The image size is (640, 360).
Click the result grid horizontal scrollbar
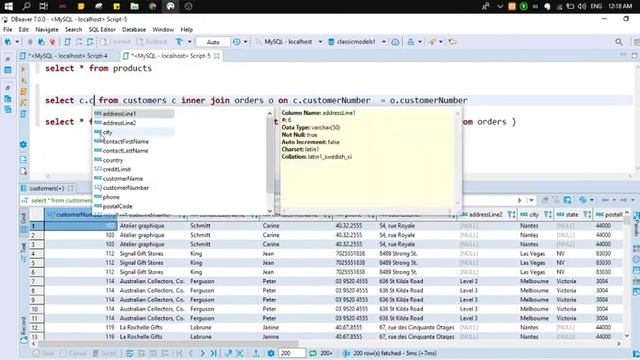click(167, 344)
